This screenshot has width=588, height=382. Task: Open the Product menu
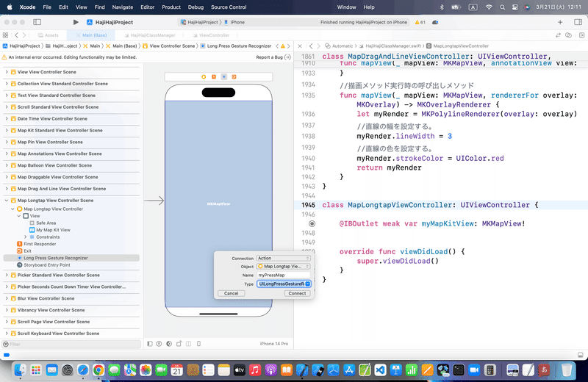pos(171,7)
